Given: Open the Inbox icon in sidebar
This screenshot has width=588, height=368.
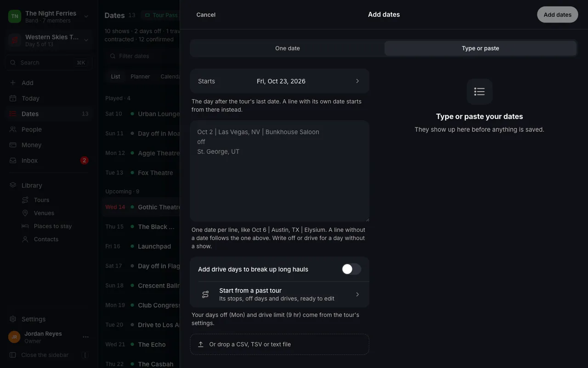Looking at the screenshot, I should (x=13, y=161).
